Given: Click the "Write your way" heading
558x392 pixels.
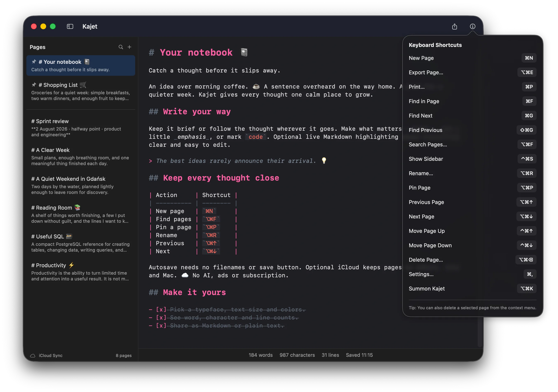Looking at the screenshot, I should click(197, 112).
